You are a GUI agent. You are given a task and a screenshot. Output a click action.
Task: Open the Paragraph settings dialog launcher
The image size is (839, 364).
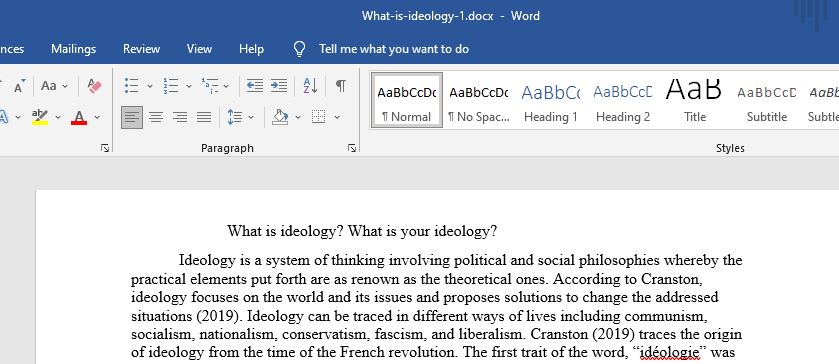352,148
